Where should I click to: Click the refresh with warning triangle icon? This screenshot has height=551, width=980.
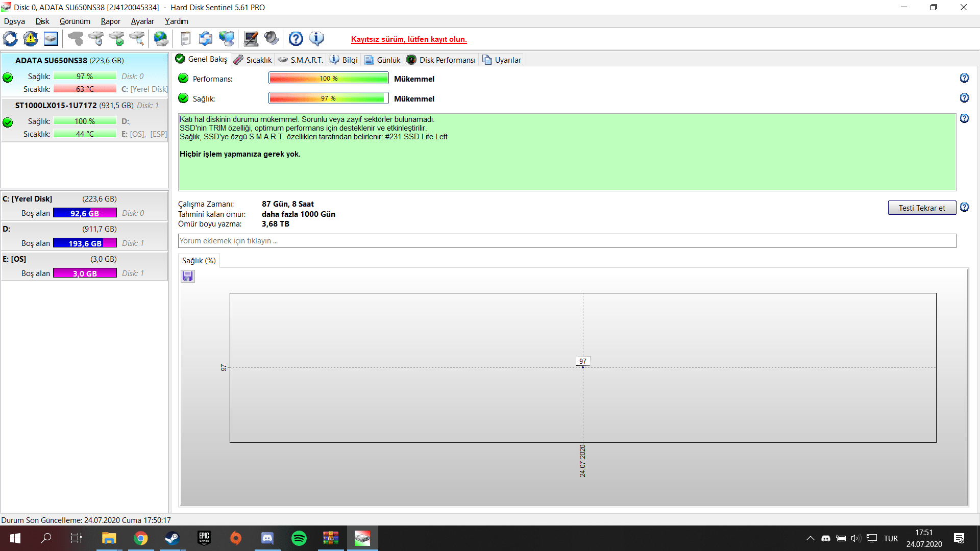tap(31, 39)
